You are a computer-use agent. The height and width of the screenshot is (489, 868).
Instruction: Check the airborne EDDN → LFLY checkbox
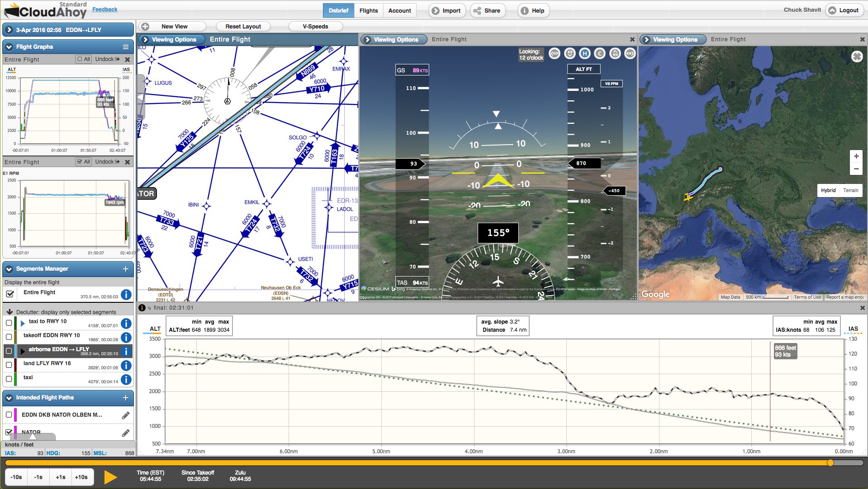coord(9,351)
